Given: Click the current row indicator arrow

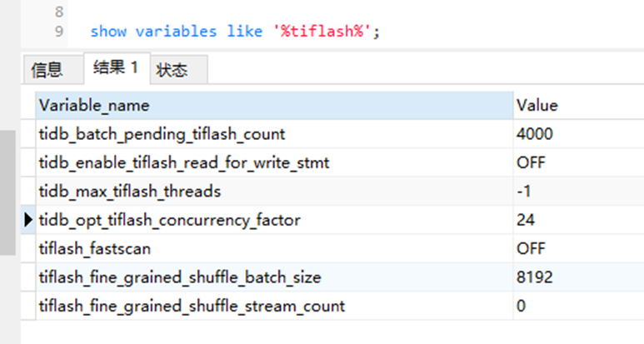Looking at the screenshot, I should (x=30, y=220).
